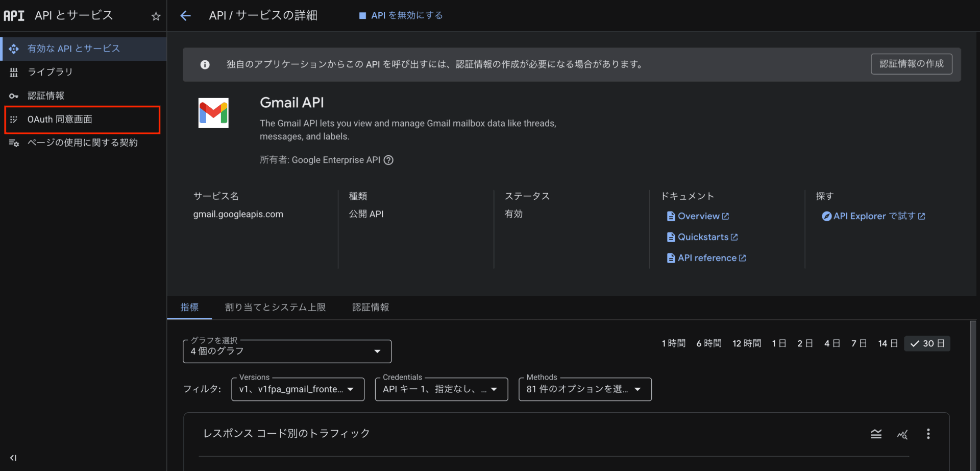Click the back arrow icon

[186, 16]
